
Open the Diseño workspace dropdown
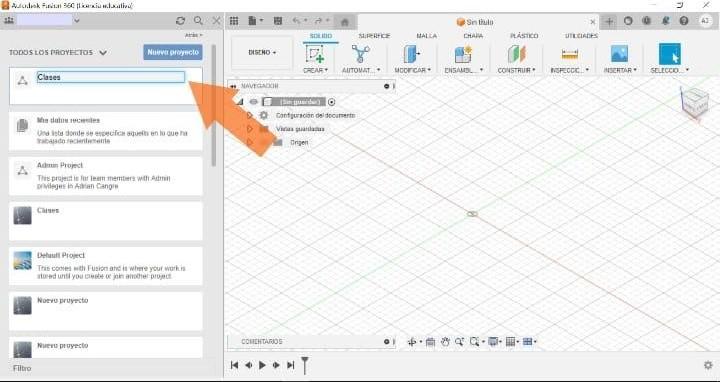pyautogui.click(x=262, y=53)
